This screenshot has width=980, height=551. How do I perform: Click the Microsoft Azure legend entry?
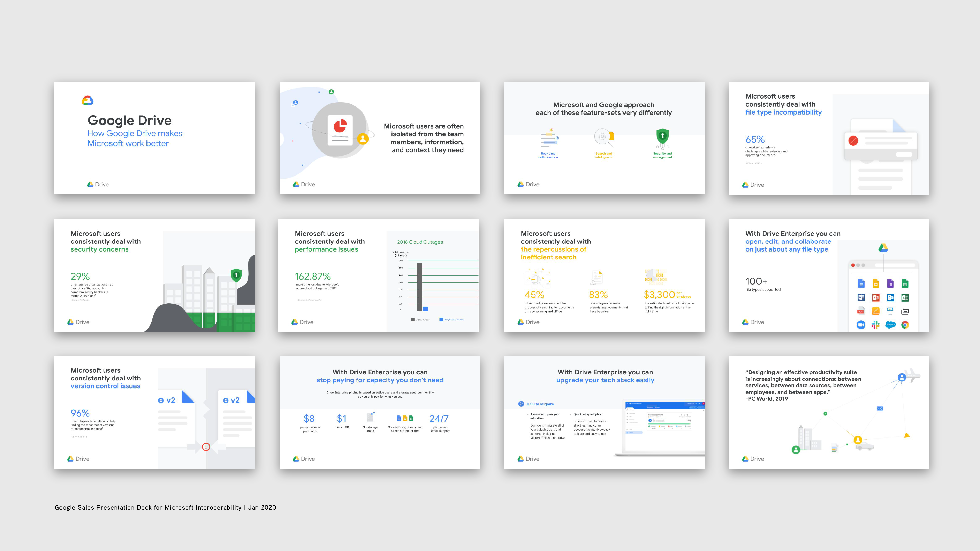(x=420, y=320)
